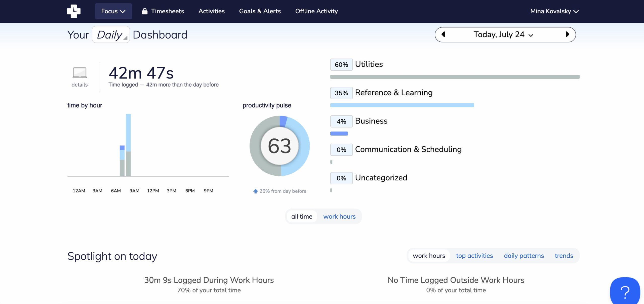
Task: Select Spotlight work hours tab
Action: [429, 256]
